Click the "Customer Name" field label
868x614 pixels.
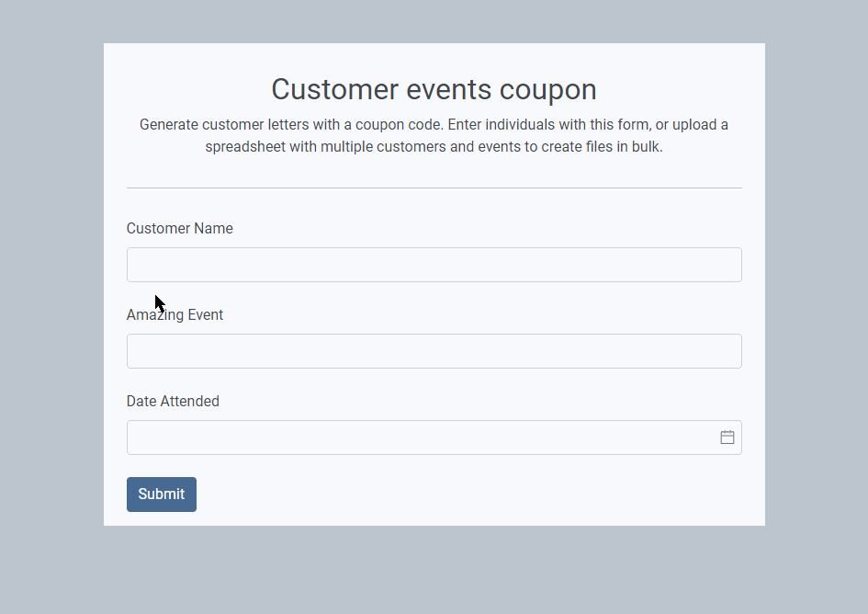[x=180, y=229]
